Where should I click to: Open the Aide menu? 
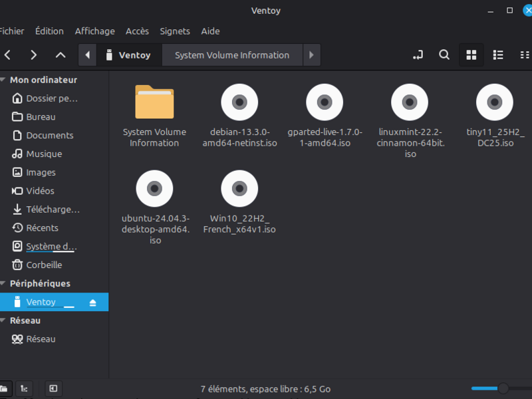(x=210, y=31)
